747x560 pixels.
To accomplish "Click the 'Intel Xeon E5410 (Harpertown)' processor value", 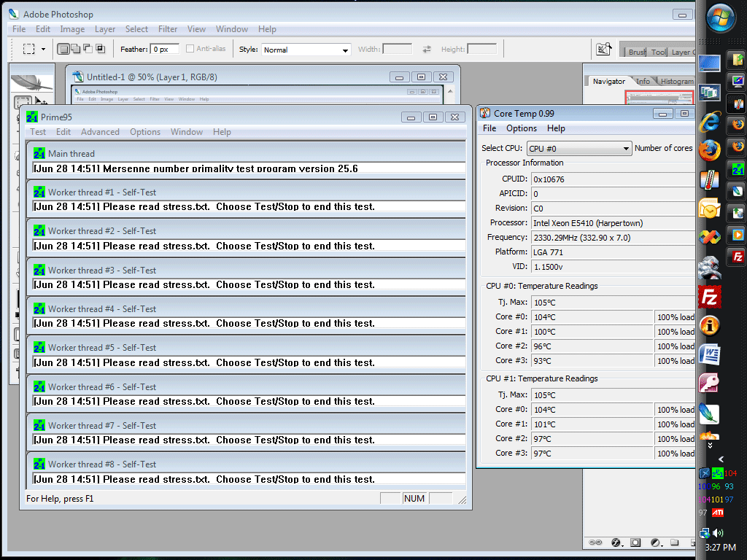I will (588, 223).
